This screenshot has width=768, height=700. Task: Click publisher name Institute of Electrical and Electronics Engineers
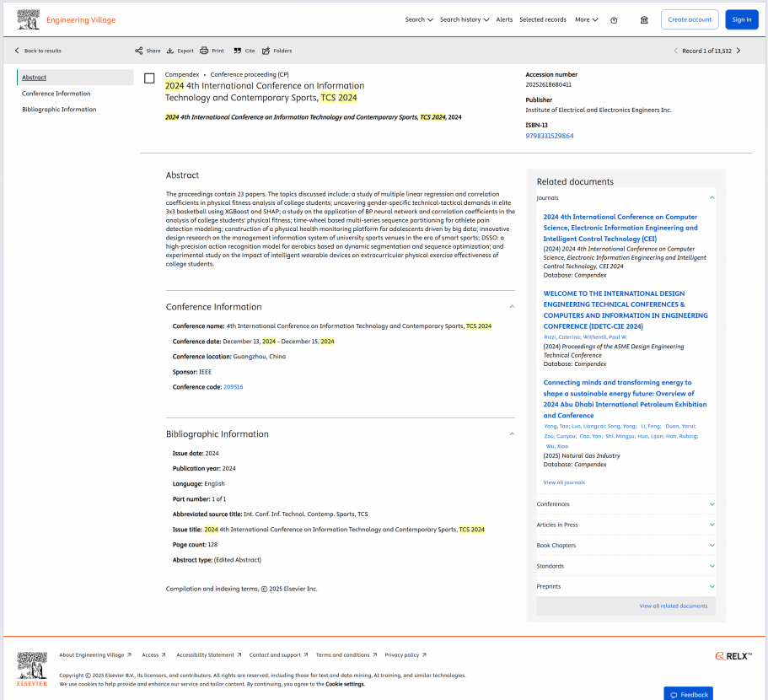598,110
